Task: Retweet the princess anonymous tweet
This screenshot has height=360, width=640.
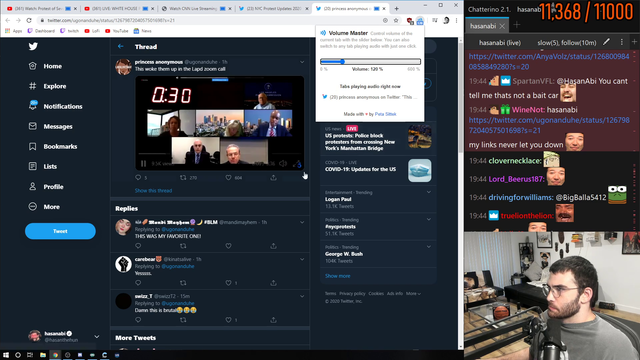Action: point(183,178)
